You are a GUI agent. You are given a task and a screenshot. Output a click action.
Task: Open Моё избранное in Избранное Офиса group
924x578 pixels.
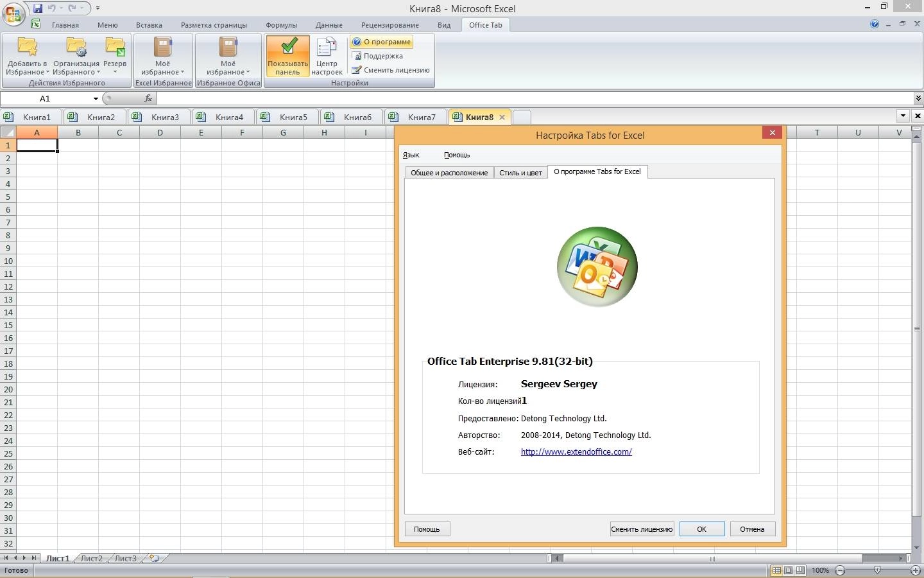(x=228, y=56)
